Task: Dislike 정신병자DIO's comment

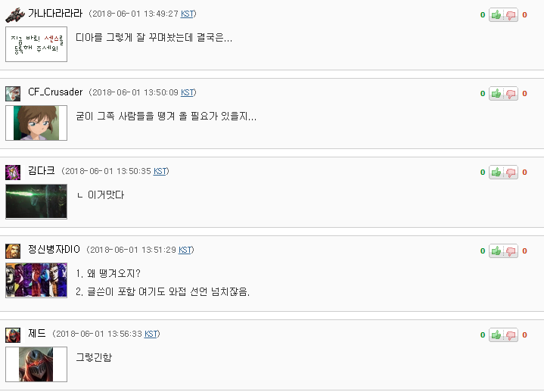Action: pos(511,250)
